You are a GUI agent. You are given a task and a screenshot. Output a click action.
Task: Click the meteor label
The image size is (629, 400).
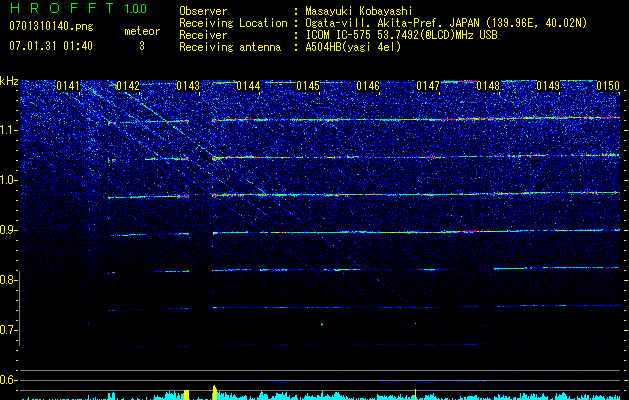pyautogui.click(x=142, y=31)
